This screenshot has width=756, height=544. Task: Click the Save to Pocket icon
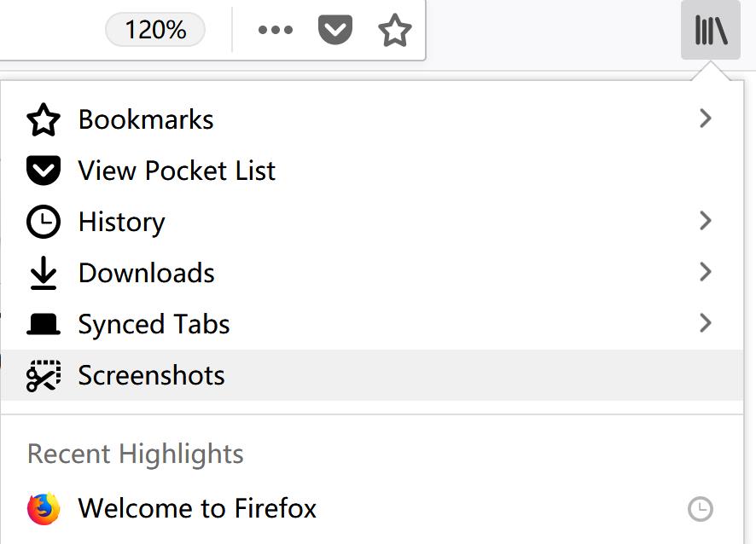[335, 32]
